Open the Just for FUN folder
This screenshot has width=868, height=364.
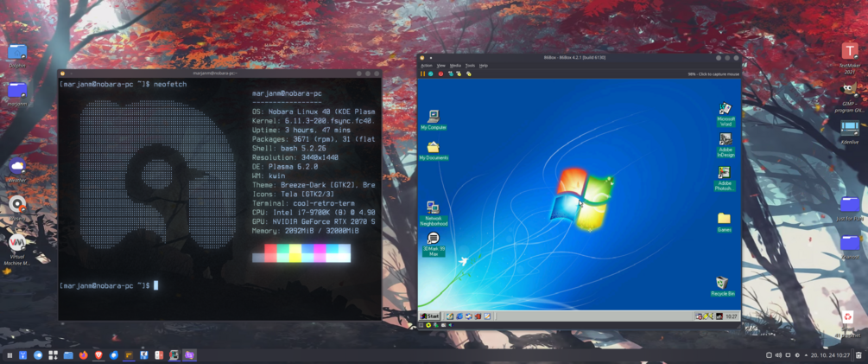tap(850, 208)
